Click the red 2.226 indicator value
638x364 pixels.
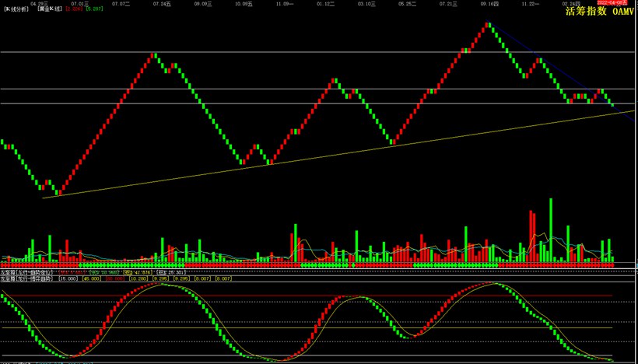click(x=74, y=9)
